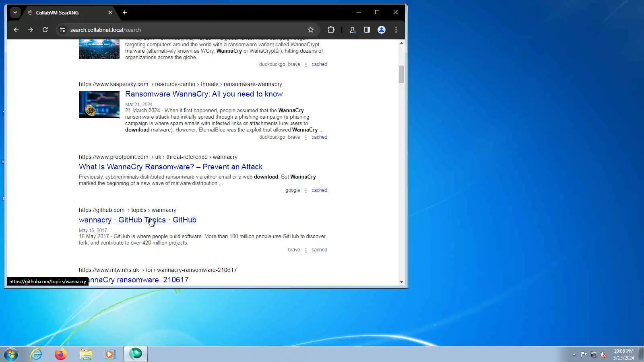Screen dimensions: 644x362
Task: Open cached copy of the Kaspersky result
Action: click(x=319, y=137)
